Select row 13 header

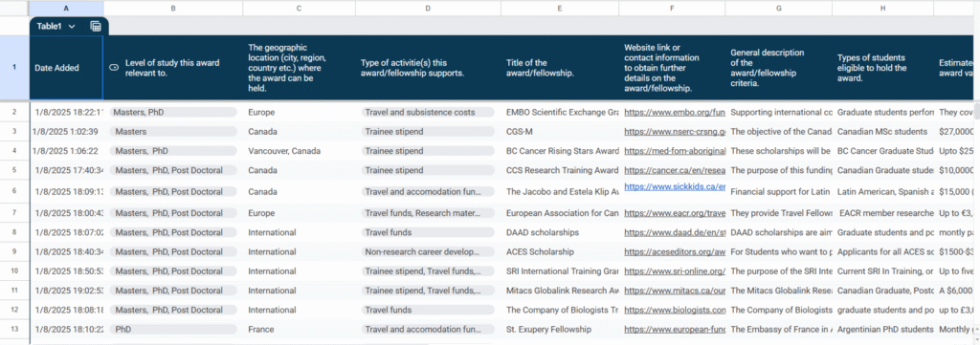[x=14, y=329]
